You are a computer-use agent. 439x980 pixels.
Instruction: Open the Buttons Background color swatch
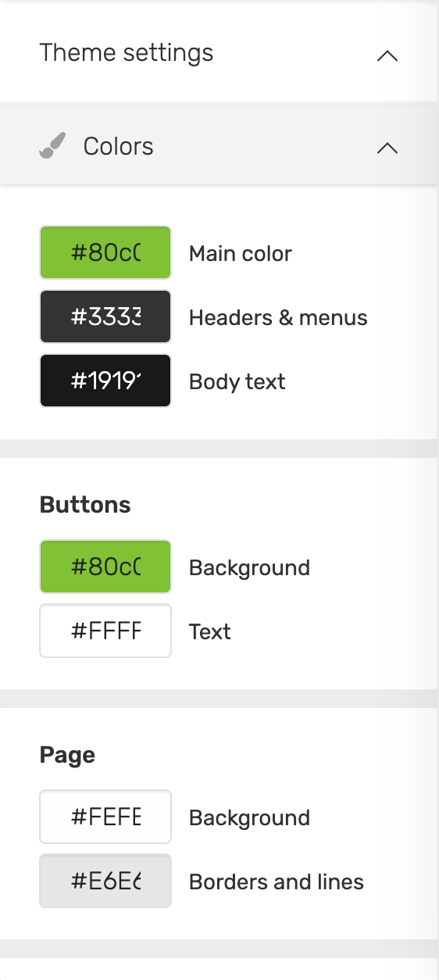point(105,567)
